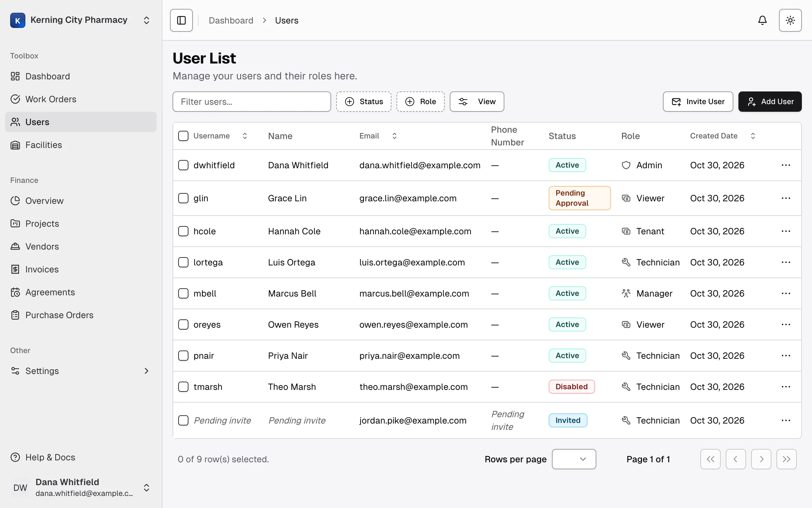Open the Status filter
This screenshot has height=508, width=812.
click(x=364, y=102)
